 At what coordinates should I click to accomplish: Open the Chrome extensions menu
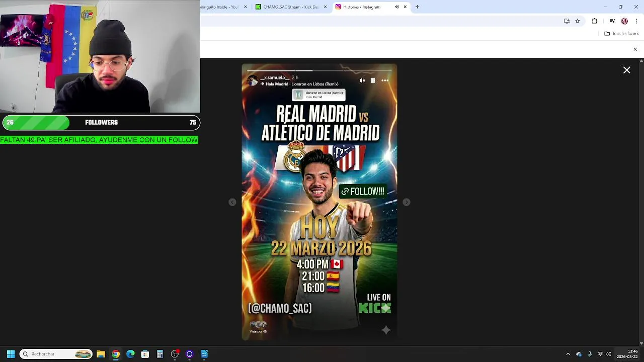coord(595,21)
